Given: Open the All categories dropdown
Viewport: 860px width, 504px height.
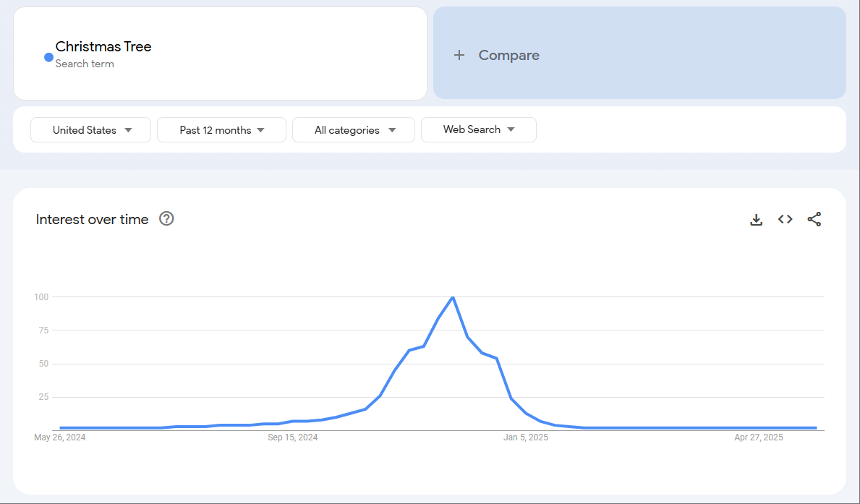Looking at the screenshot, I should click(353, 129).
